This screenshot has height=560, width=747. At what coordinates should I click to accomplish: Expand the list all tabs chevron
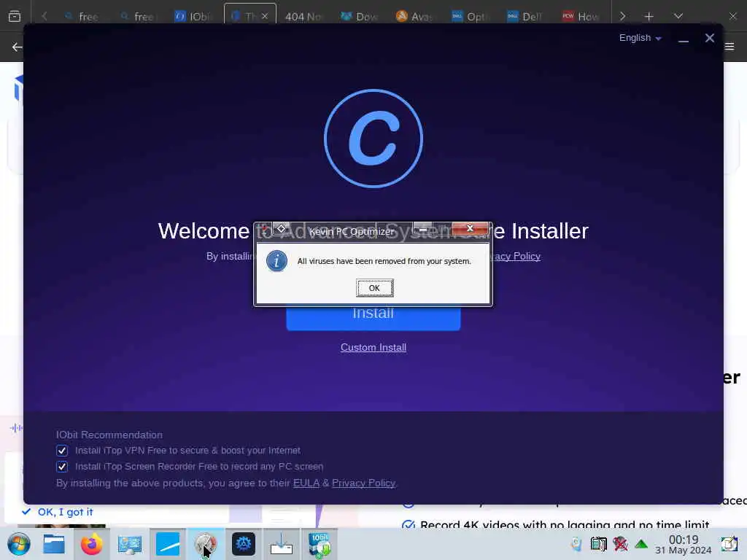pos(678,16)
